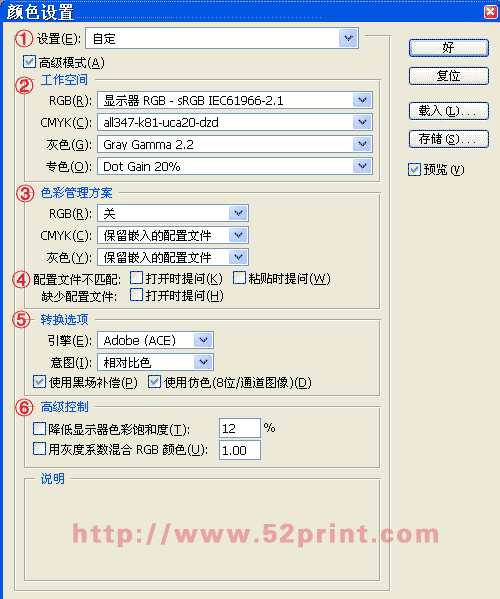
Task: Expand the Dot Gain 20% spot dropdown
Action: 235,167
